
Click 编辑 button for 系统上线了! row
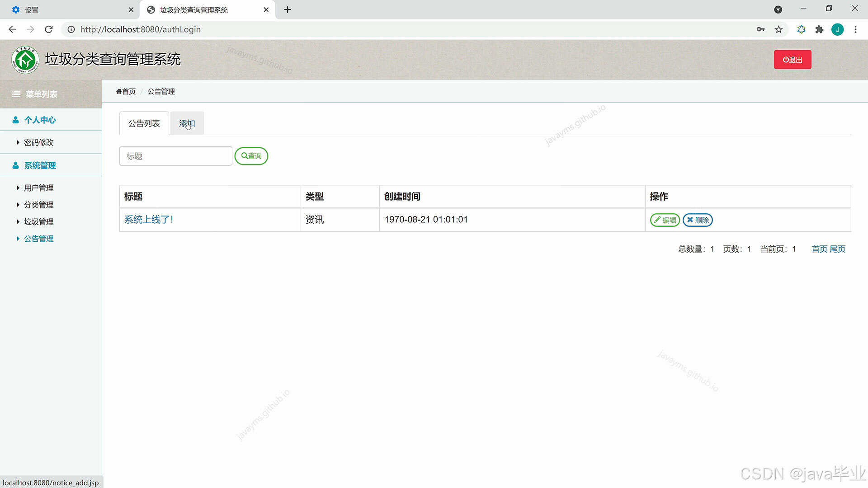click(x=665, y=220)
